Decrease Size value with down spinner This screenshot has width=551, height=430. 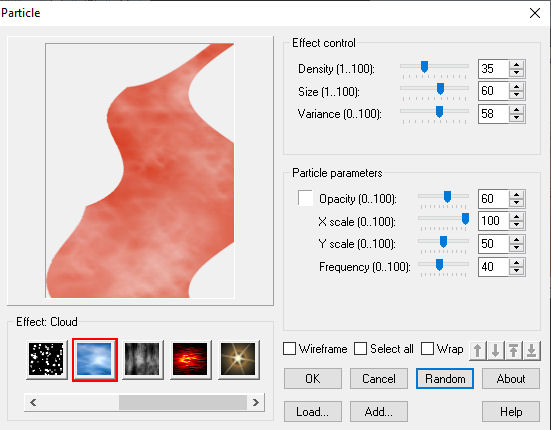click(x=516, y=95)
